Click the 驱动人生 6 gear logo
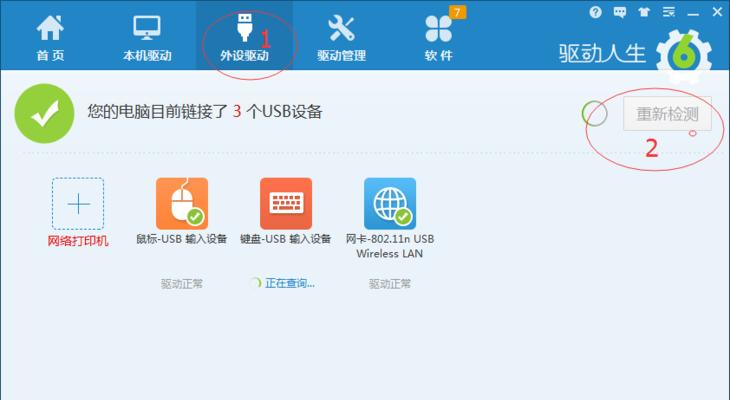Image resolution: width=730 pixels, height=400 pixels. 683,55
